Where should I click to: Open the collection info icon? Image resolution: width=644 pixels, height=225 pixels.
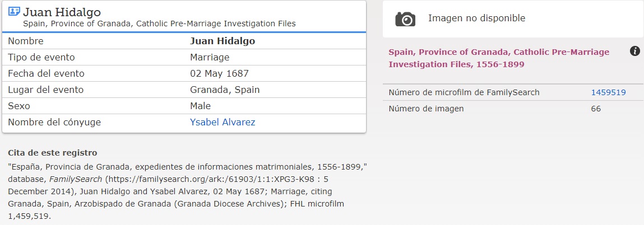635,51
